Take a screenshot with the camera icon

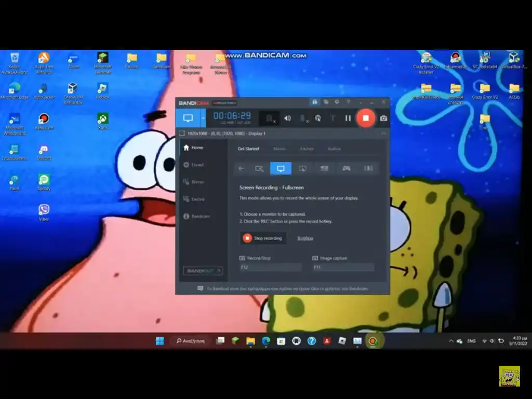coord(383,118)
